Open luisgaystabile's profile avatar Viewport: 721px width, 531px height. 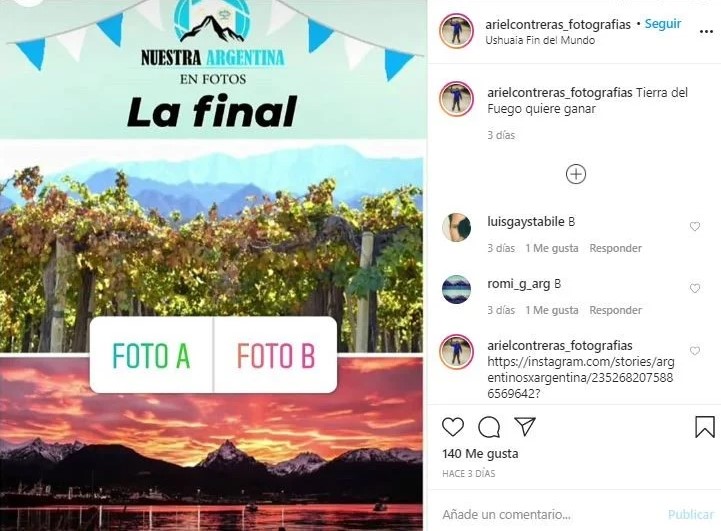457,227
